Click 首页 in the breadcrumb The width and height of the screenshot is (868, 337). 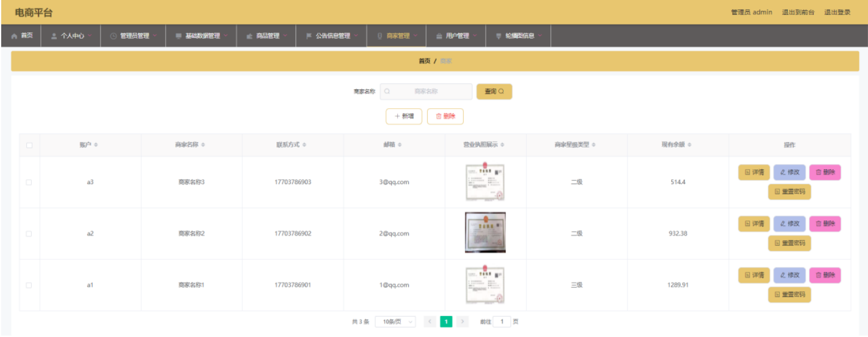point(424,61)
